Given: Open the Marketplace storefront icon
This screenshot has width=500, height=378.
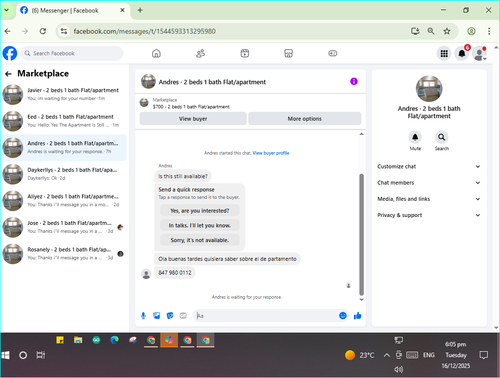Looking at the screenshot, I should tap(288, 53).
